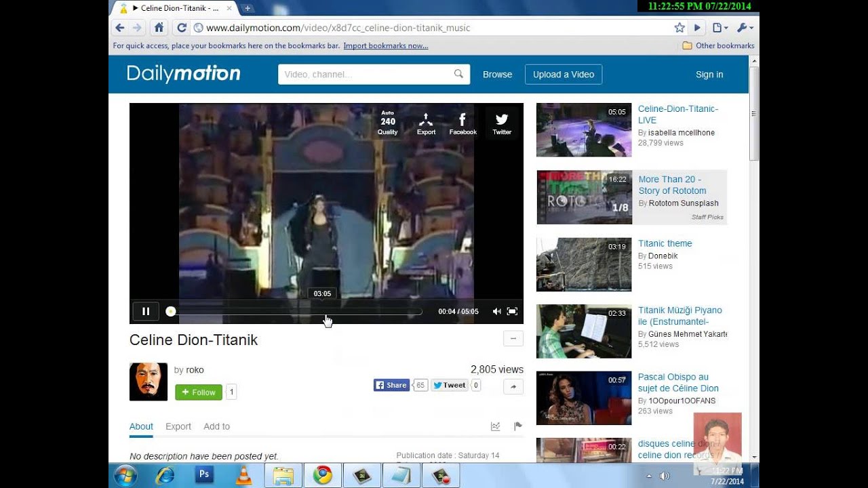Click the Tweet button
The height and width of the screenshot is (488, 868).
point(450,385)
